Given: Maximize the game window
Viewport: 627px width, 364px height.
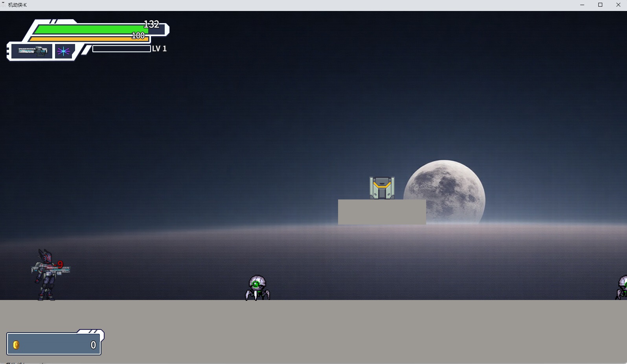Looking at the screenshot, I should [600, 5].
